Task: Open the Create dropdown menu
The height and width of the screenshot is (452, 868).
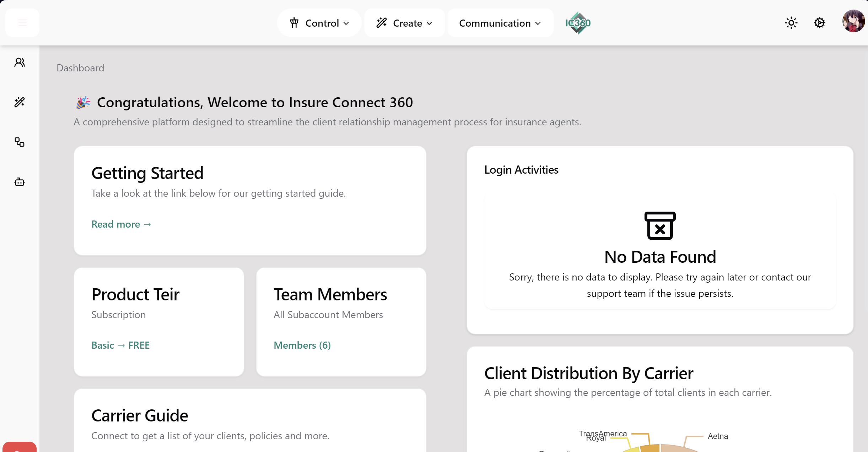Action: (404, 23)
